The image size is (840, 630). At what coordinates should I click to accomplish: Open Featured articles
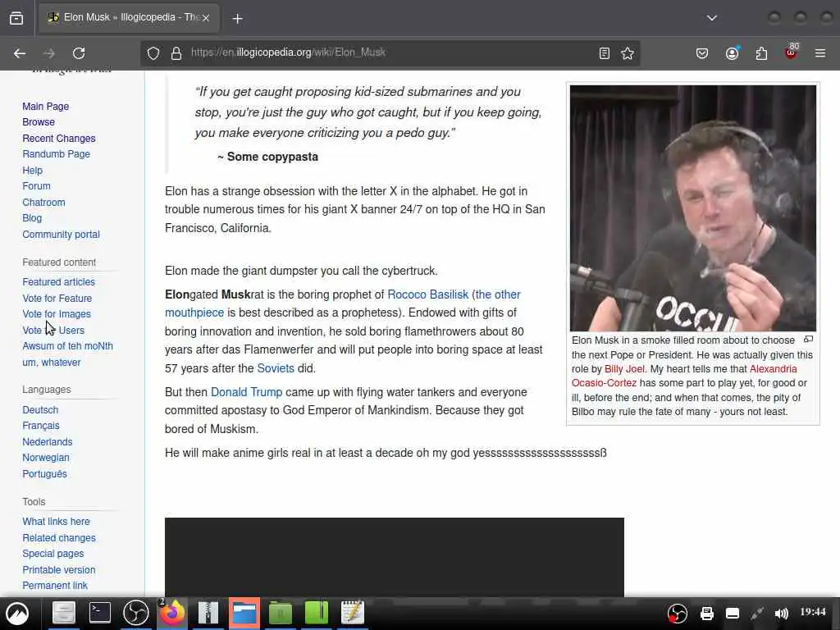coord(59,282)
